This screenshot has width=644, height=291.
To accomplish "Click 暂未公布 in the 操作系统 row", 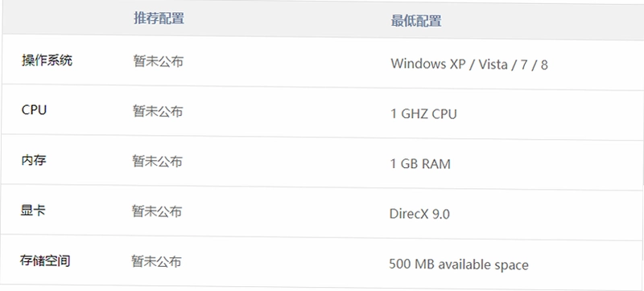I will (158, 61).
